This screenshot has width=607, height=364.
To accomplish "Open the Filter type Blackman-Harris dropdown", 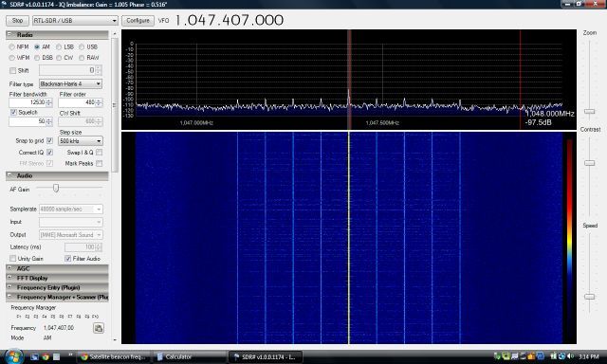I will pos(70,84).
